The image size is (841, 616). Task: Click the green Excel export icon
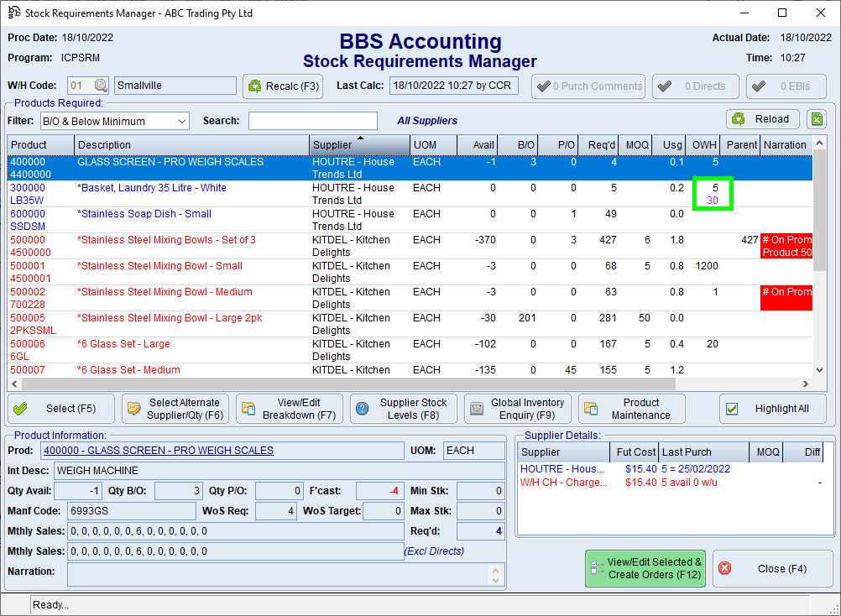click(815, 118)
